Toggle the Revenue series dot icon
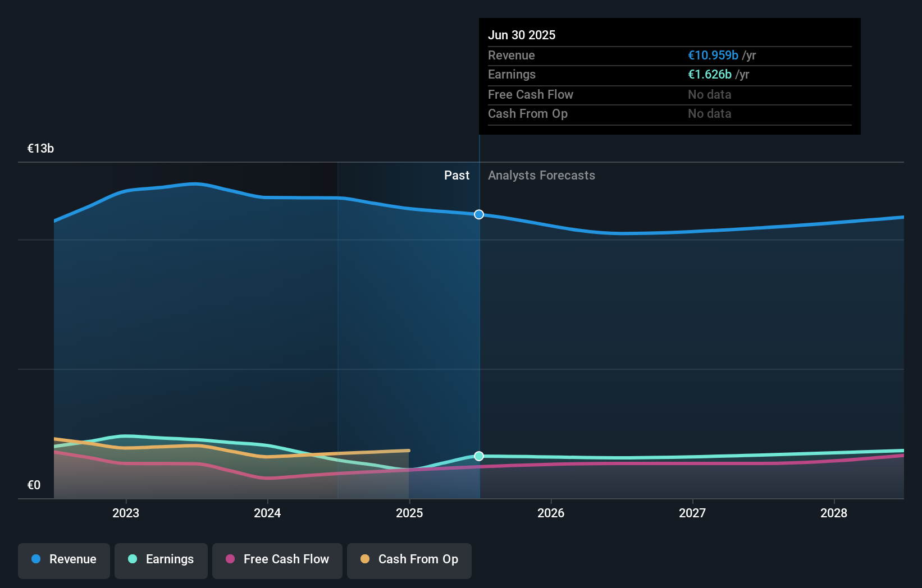Screen dimensions: 922x588 coord(36,559)
